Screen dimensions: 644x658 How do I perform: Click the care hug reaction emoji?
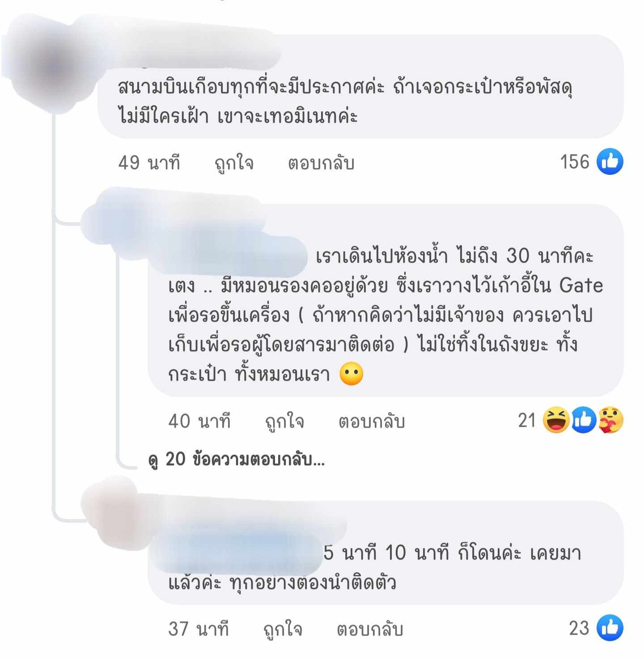click(x=610, y=420)
